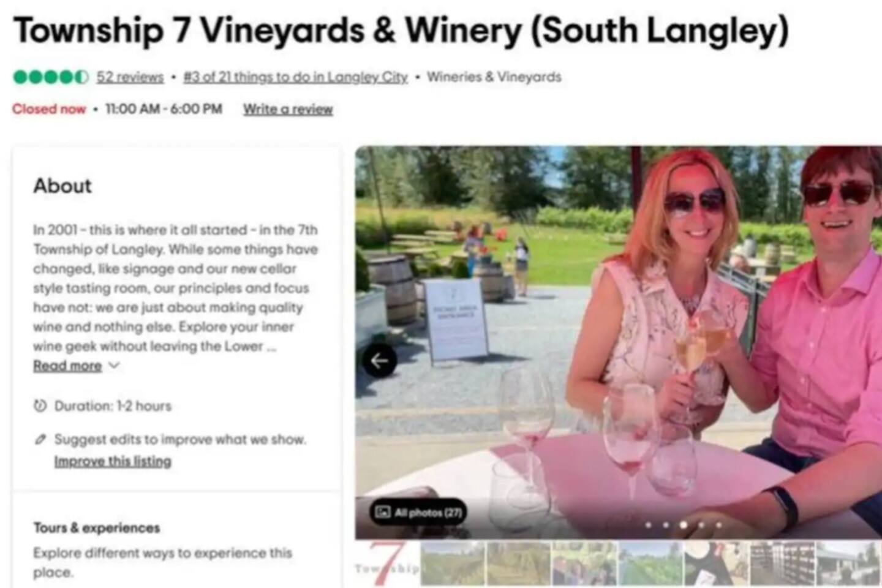Open the Read more link

[67, 366]
